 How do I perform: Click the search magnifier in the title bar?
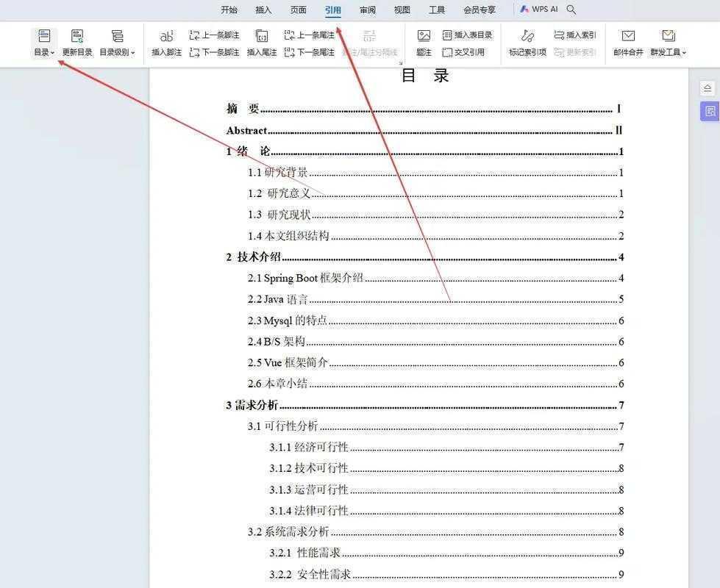570,10
